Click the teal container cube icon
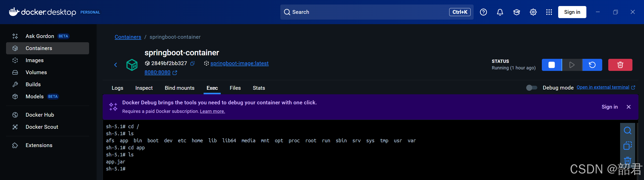This screenshot has width=644, height=180. click(132, 65)
